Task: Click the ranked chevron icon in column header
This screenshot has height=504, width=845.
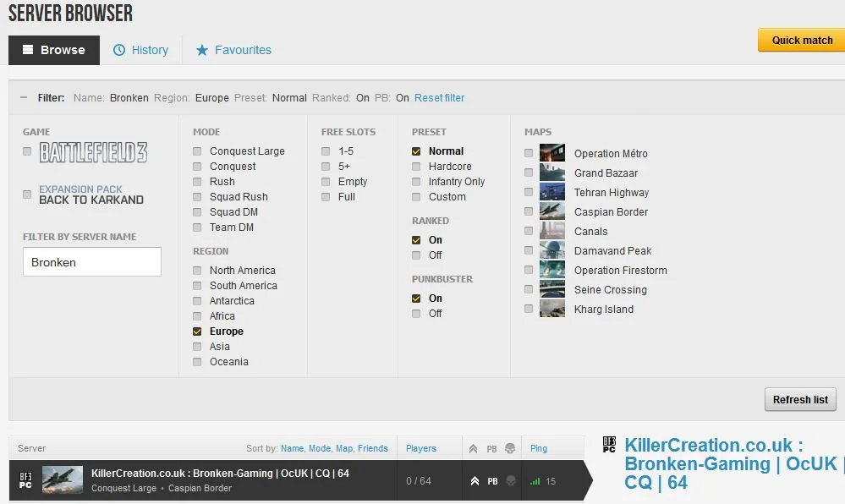Action: [473, 448]
